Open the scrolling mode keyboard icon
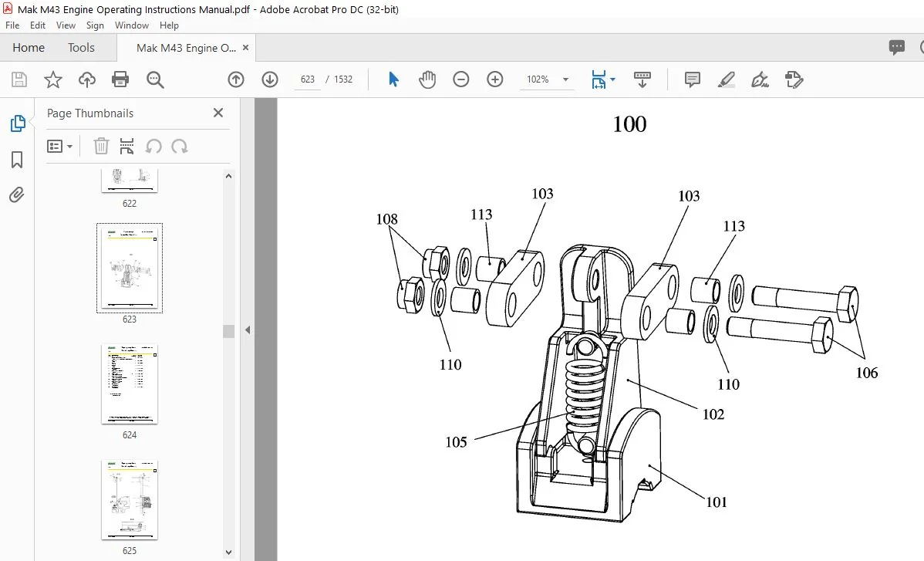The image size is (924, 561). point(642,79)
